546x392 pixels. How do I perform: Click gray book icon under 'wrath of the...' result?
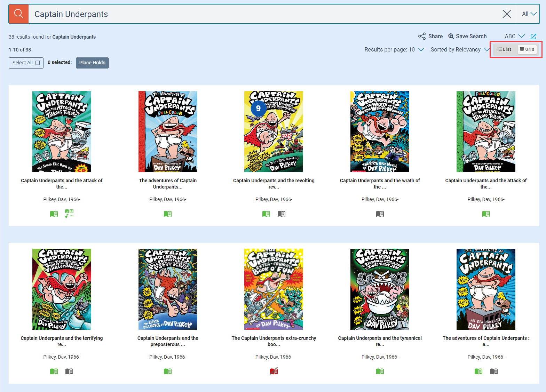380,214
